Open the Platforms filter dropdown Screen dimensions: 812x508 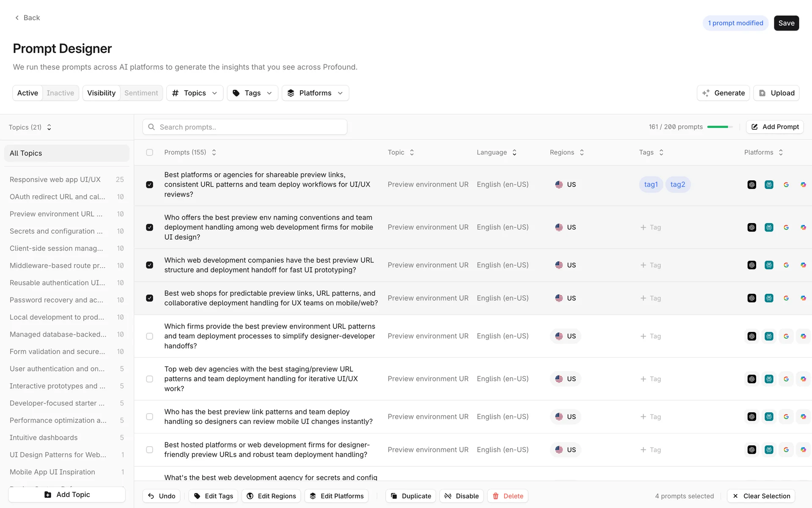point(315,93)
